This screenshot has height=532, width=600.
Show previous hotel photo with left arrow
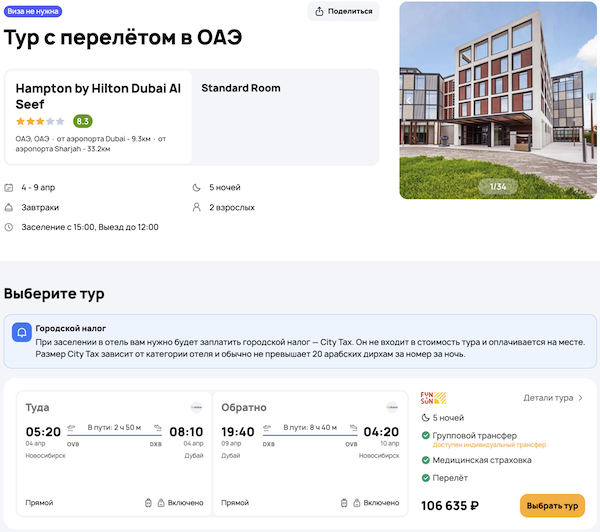(408, 100)
